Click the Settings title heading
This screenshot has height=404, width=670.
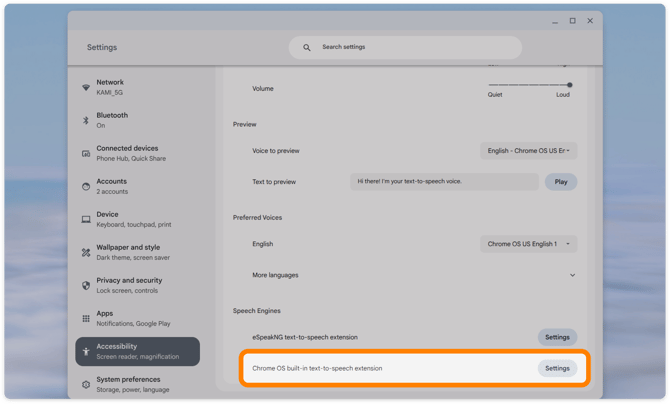tap(102, 47)
